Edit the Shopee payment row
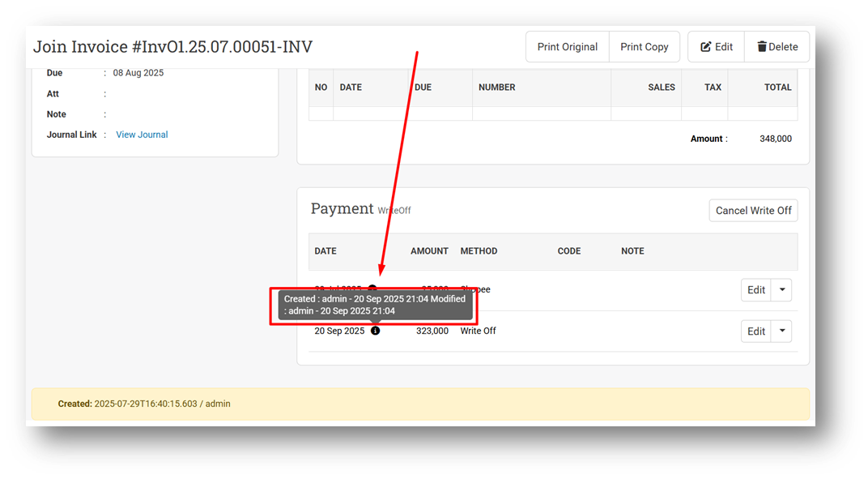This screenshot has height=479, width=868. pyautogui.click(x=756, y=290)
